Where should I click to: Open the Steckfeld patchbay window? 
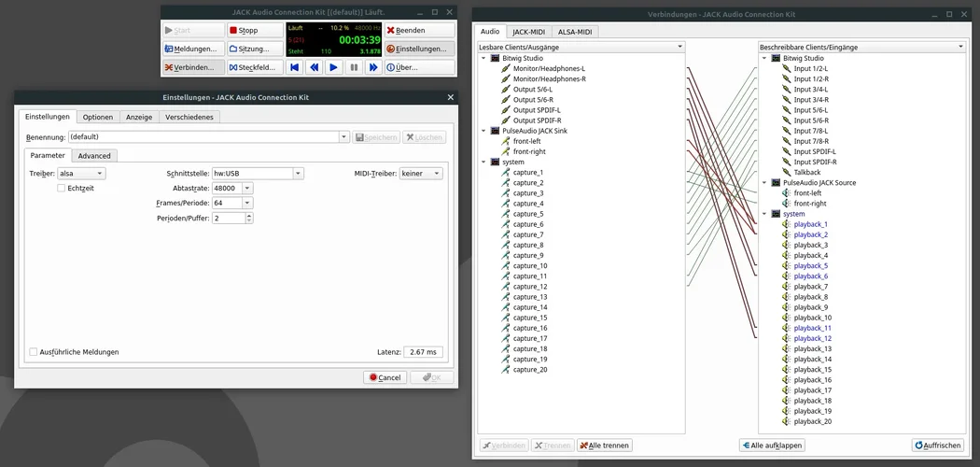[255, 67]
